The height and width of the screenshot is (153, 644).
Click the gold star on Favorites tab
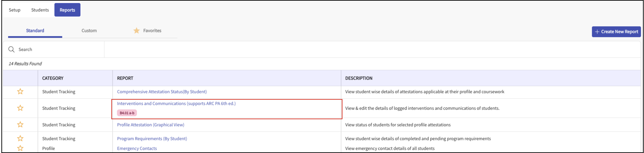(137, 31)
